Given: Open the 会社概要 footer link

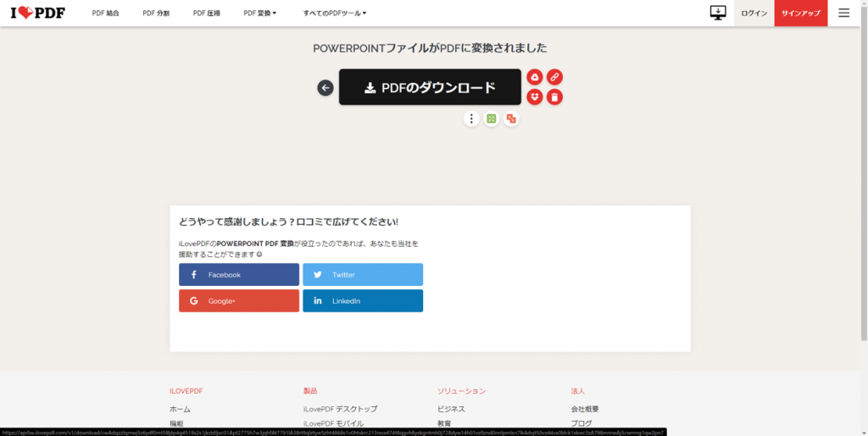Looking at the screenshot, I should click(585, 410).
